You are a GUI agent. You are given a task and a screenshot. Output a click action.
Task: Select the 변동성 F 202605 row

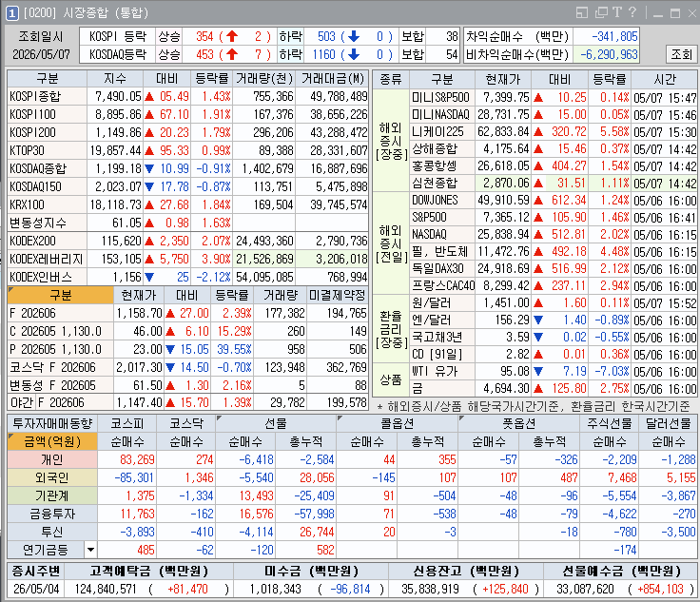pos(188,385)
